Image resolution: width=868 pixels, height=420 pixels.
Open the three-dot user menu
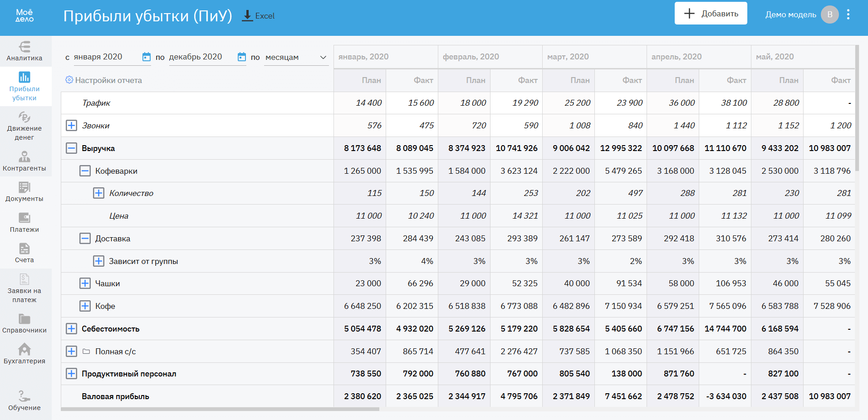pyautogui.click(x=848, y=15)
